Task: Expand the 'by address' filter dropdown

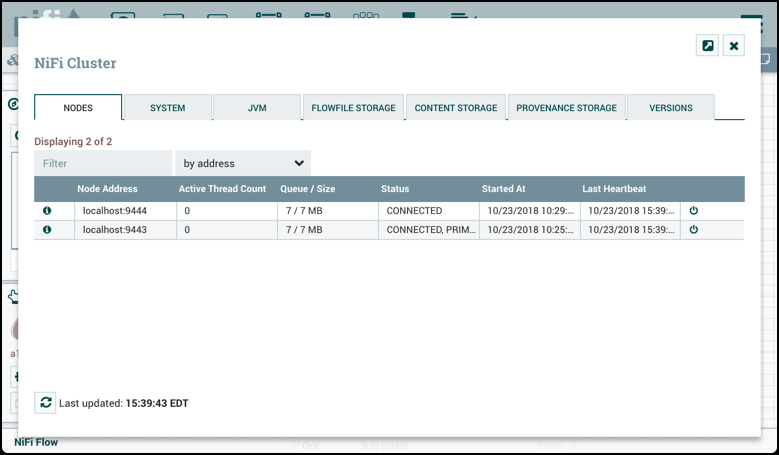Action: coord(243,163)
